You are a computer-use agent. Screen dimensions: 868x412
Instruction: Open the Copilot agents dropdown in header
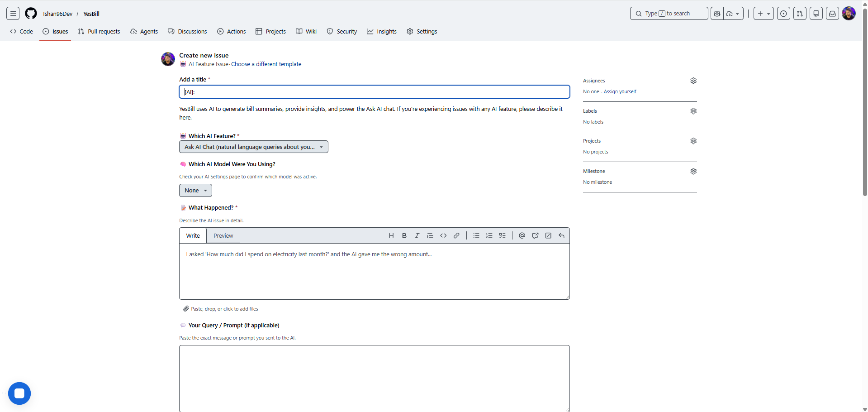tap(733, 14)
